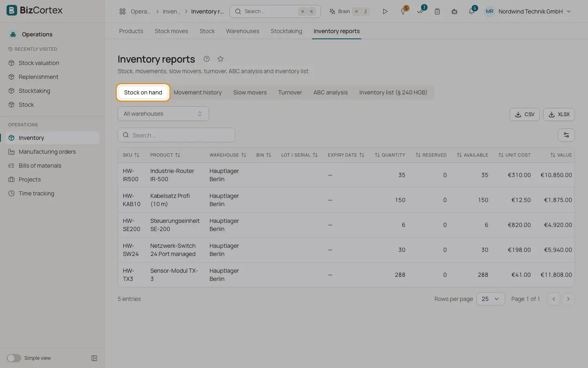
Task: Star the Inventory reports page as favorite
Action: (220, 59)
